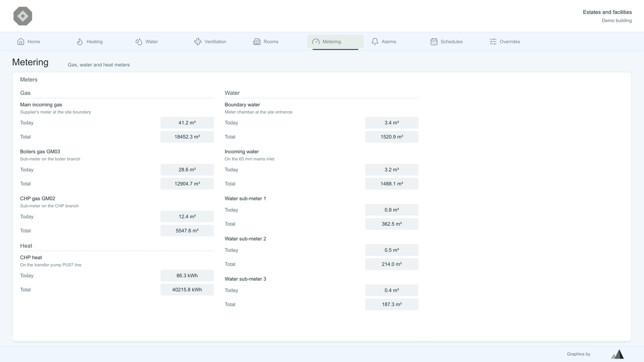Select Water sub-meter 3 Total 187.3 m³
644x362 pixels.
click(392, 304)
